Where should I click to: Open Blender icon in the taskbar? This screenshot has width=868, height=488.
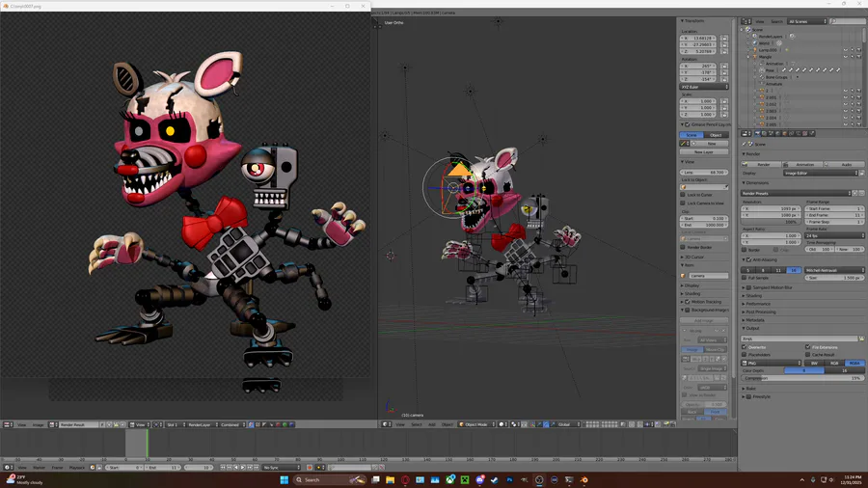[x=584, y=479]
